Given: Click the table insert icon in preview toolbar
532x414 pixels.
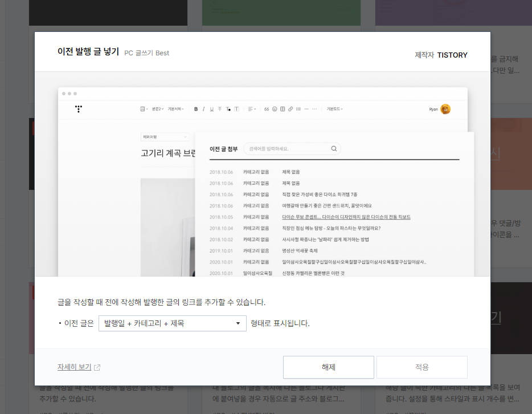Looking at the screenshot, I should tap(283, 109).
